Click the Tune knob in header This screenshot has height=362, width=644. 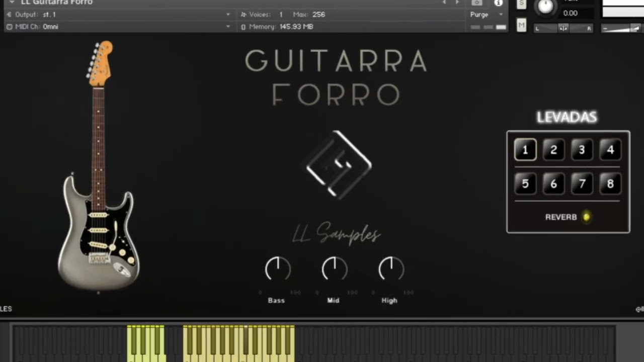point(546,6)
